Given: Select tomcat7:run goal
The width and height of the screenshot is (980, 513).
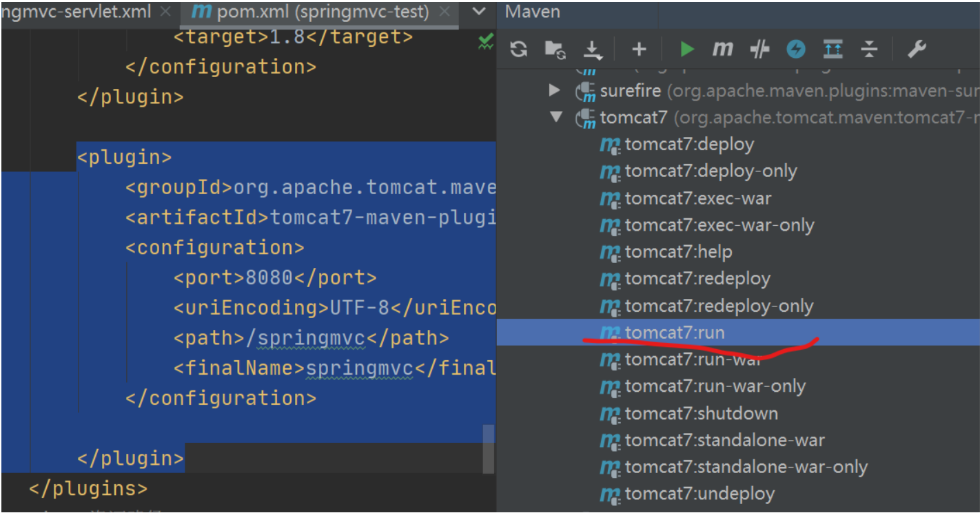Looking at the screenshot, I should tap(675, 333).
